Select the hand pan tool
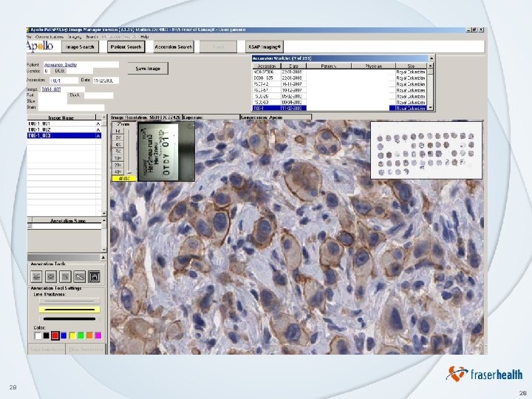This screenshot has width=532, height=399. (94, 276)
